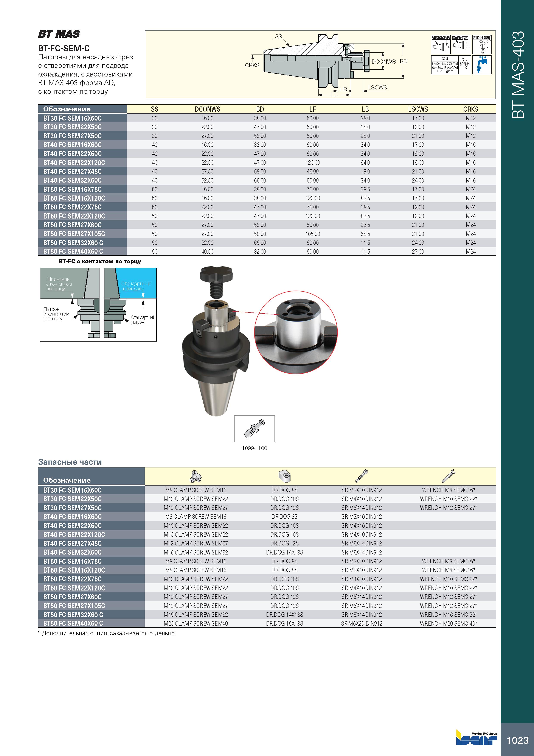Click the WRENCH M20 SEMC 40* cell
The height and width of the screenshot is (756, 534).
[449, 623]
